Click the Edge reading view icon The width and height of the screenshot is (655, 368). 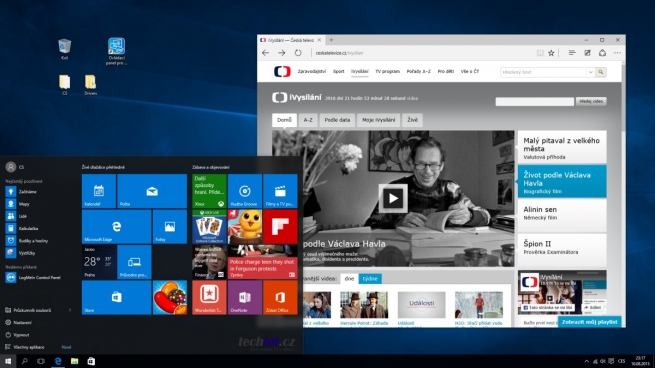coord(540,53)
